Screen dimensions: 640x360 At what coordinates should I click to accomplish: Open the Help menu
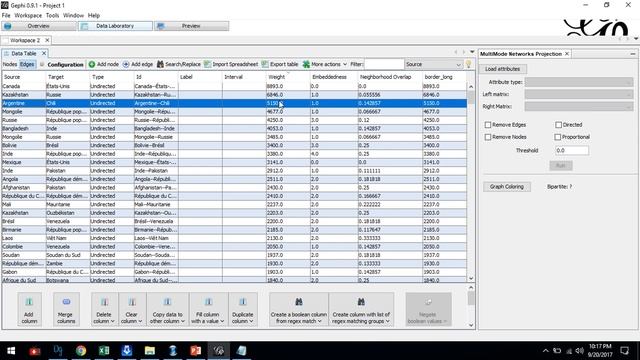[93, 16]
